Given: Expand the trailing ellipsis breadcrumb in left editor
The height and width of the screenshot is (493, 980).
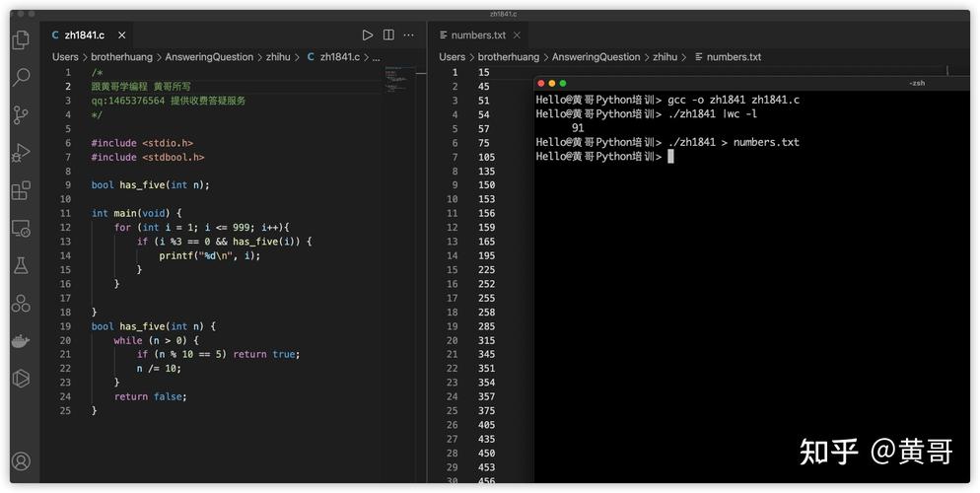Looking at the screenshot, I should (x=376, y=57).
